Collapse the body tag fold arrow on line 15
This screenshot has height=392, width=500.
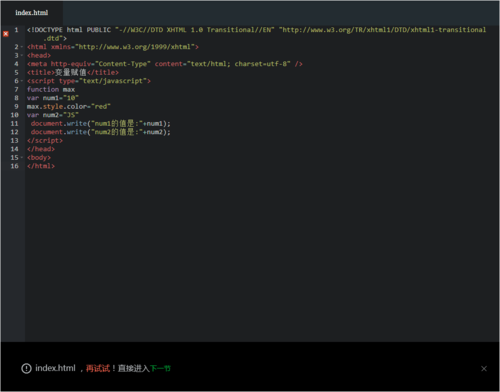click(22, 157)
